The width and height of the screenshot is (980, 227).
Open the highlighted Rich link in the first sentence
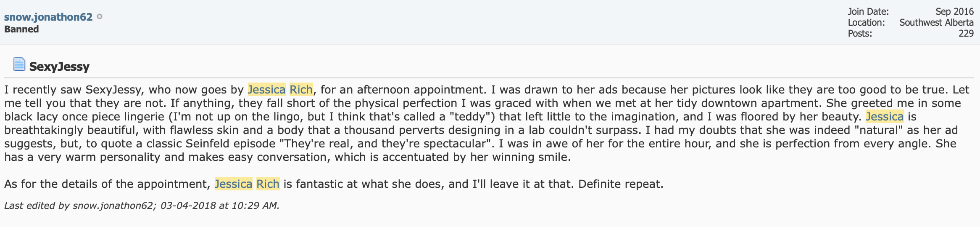coord(301,90)
